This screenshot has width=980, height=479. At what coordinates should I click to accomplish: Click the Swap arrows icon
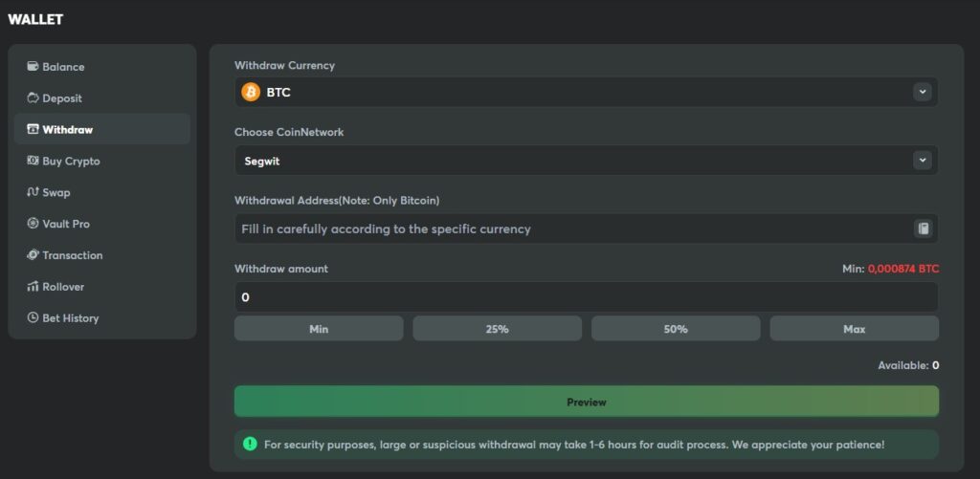coord(33,192)
